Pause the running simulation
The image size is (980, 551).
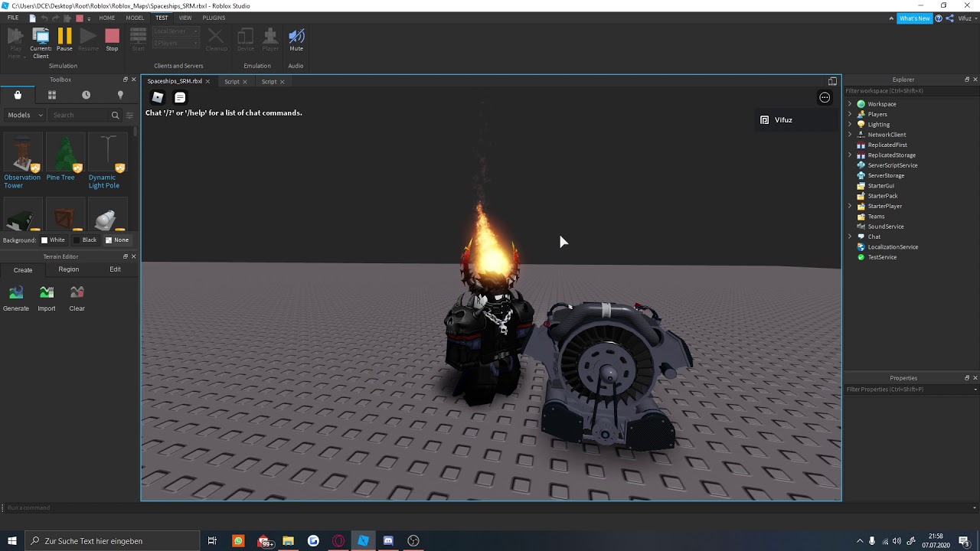64,40
